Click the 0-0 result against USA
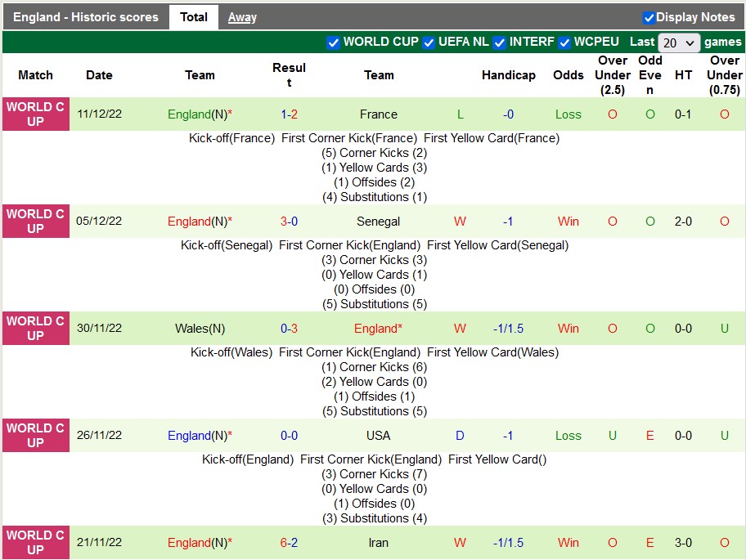The width and height of the screenshot is (746, 560). [289, 436]
